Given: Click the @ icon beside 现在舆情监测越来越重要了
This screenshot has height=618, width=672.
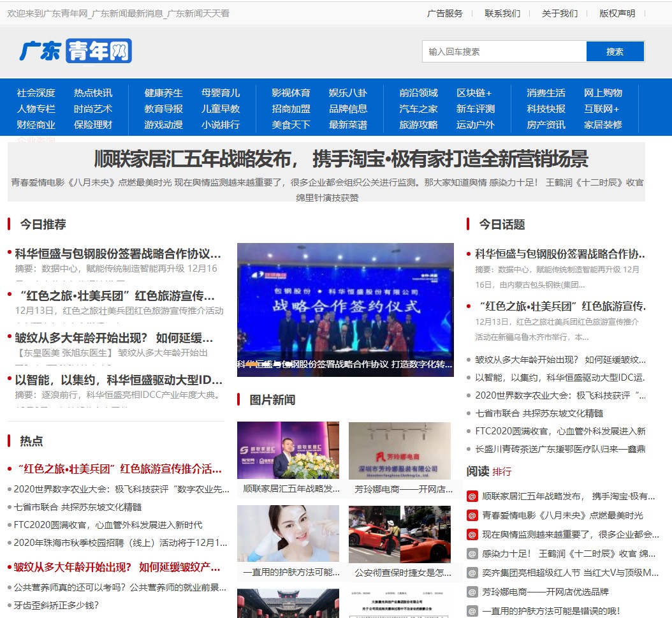Looking at the screenshot, I should pyautogui.click(x=472, y=534).
